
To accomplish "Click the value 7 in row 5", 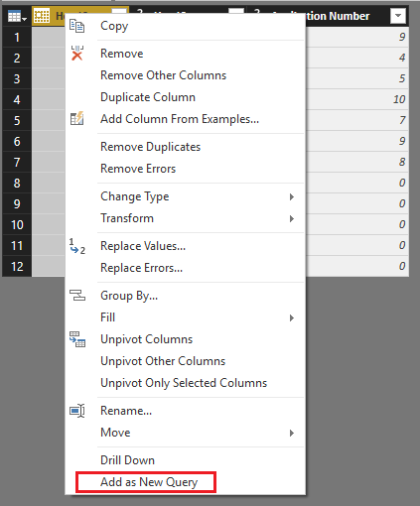I will (x=402, y=120).
